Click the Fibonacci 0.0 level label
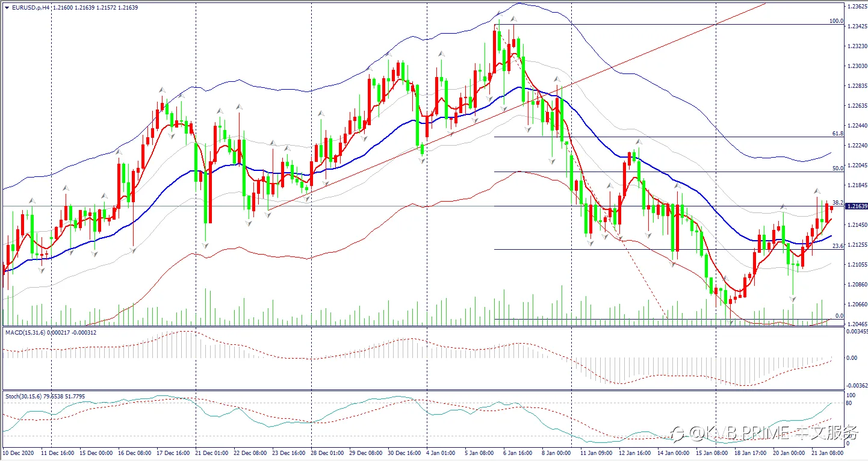Viewport: 868px width, 461px height. point(840,315)
